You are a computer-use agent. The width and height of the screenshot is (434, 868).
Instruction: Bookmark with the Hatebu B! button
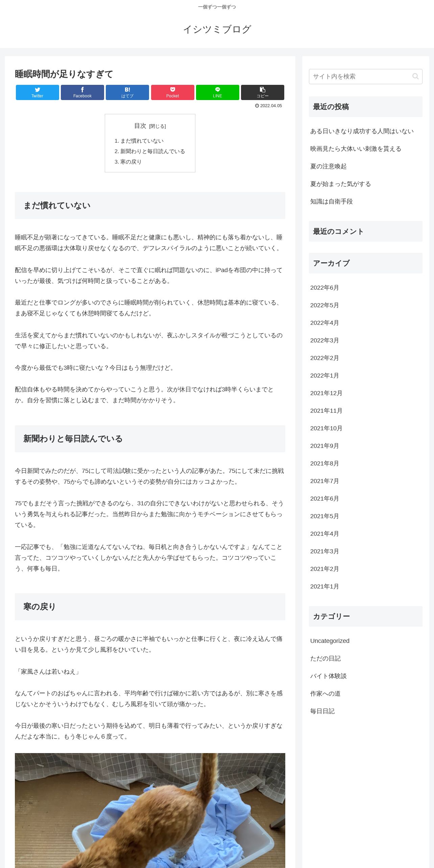click(x=127, y=92)
